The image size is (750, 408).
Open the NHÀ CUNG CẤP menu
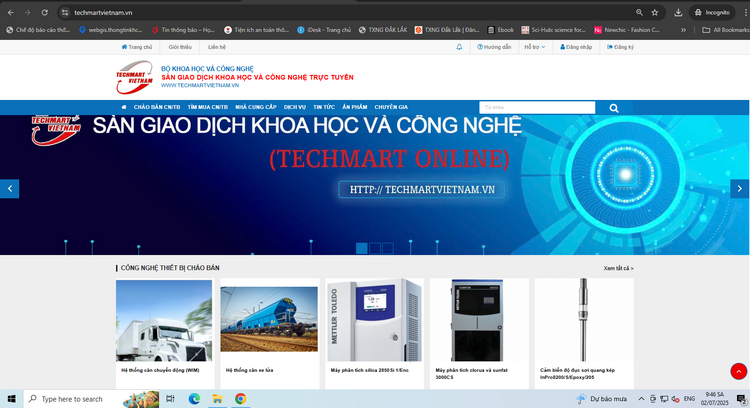(x=255, y=107)
